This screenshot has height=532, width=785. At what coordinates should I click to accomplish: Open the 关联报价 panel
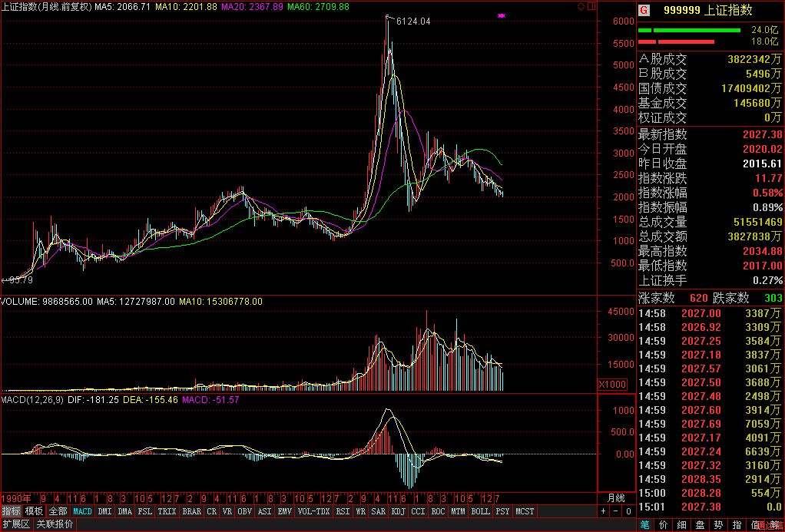(x=55, y=524)
